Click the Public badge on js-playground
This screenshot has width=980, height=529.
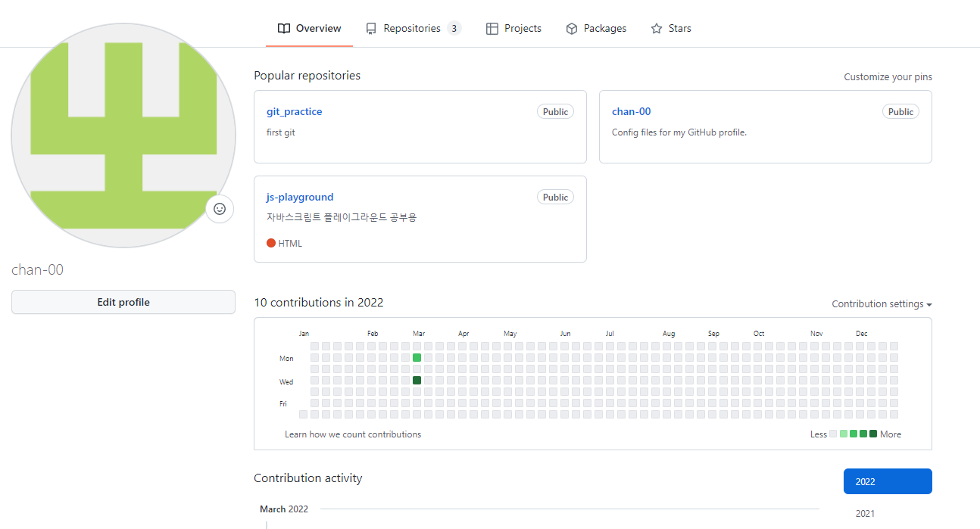(x=555, y=197)
